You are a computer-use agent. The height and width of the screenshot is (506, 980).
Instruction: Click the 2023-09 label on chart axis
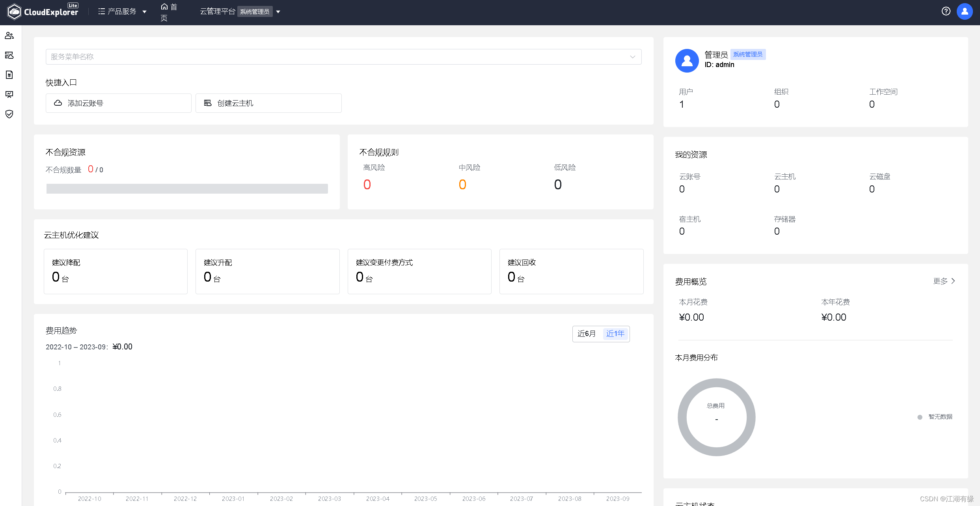click(618, 499)
